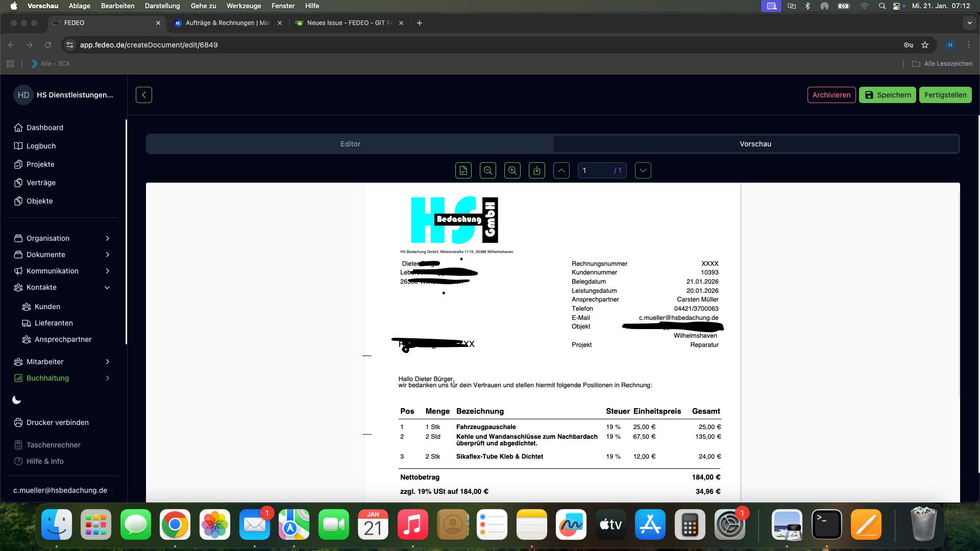Viewport: 980px width, 551px height.
Task: Click the Speichern button
Action: tap(888, 95)
